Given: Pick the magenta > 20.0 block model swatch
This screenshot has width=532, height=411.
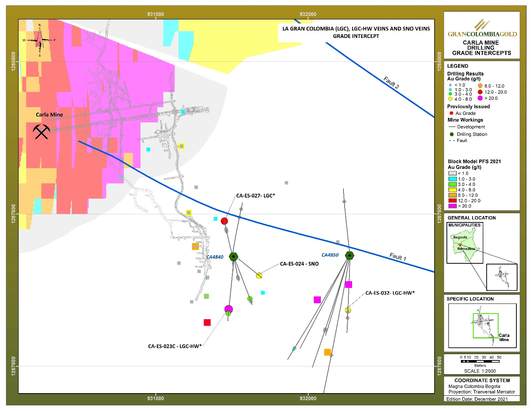Looking at the screenshot, I should pyautogui.click(x=452, y=206).
